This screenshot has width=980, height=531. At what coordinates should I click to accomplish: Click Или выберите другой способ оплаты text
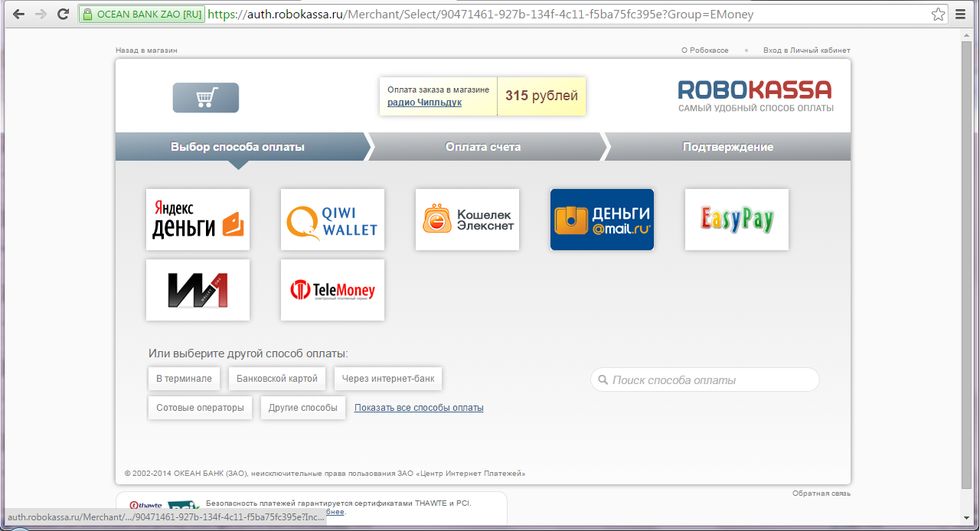[248, 353]
